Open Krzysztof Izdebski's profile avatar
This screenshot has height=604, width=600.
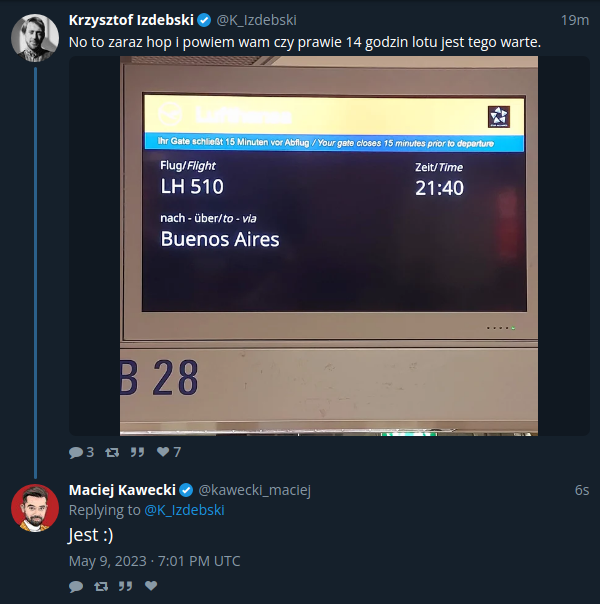(x=35, y=38)
